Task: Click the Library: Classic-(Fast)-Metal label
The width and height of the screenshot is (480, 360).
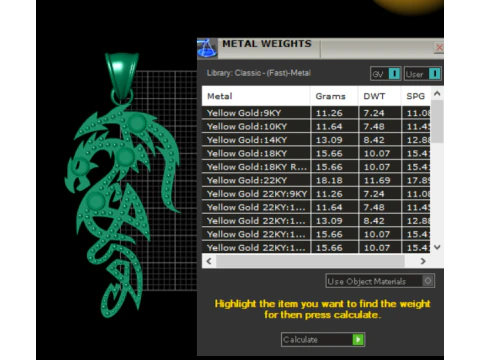Action: point(259,73)
